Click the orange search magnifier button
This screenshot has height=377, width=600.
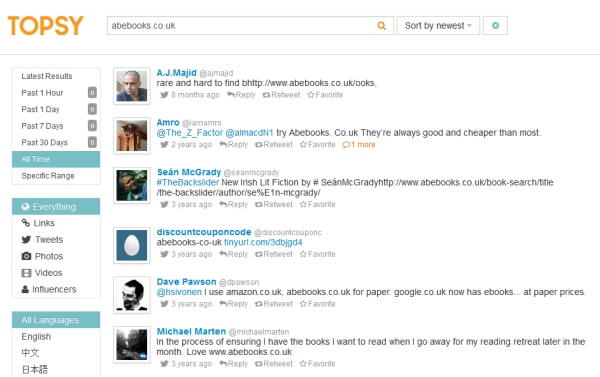382,26
